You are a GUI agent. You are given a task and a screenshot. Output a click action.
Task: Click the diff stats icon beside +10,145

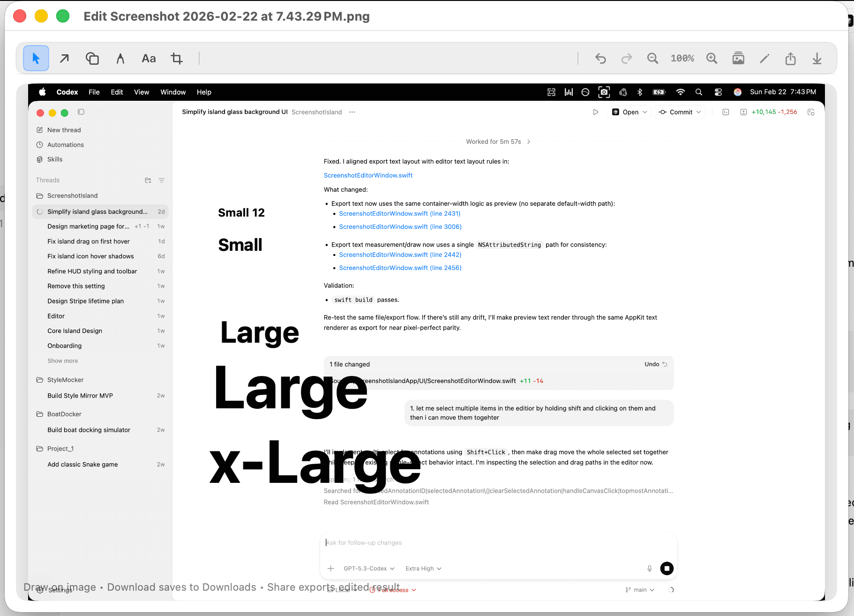tap(743, 112)
